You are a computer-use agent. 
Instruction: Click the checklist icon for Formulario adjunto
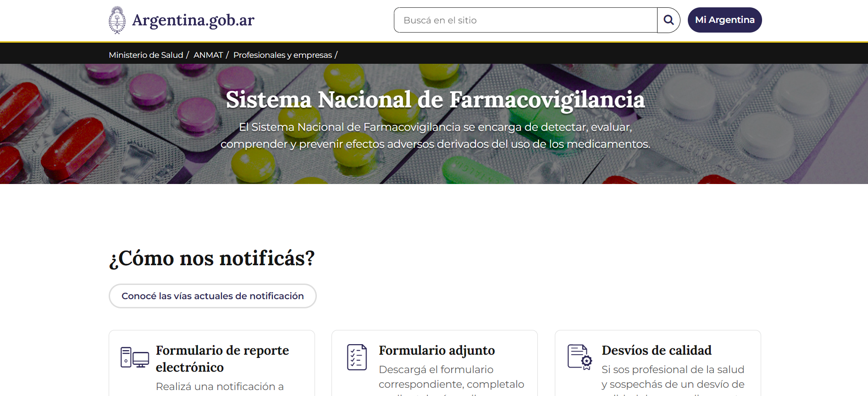coord(357,357)
